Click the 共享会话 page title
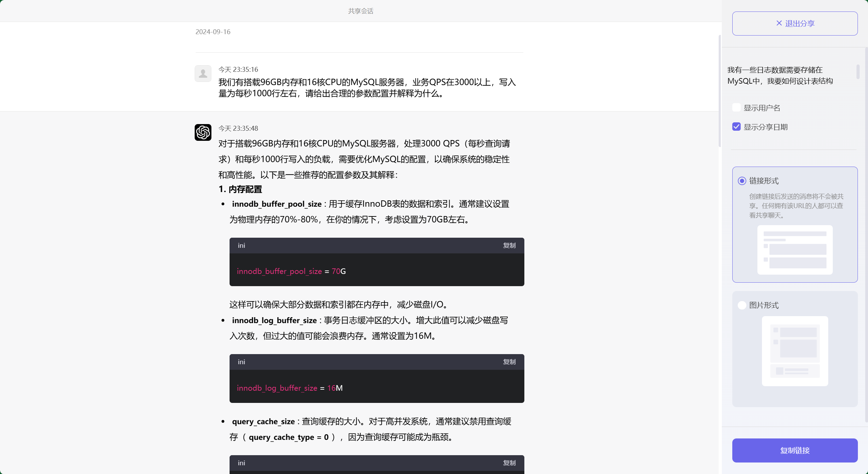The height and width of the screenshot is (474, 868). pos(360,11)
